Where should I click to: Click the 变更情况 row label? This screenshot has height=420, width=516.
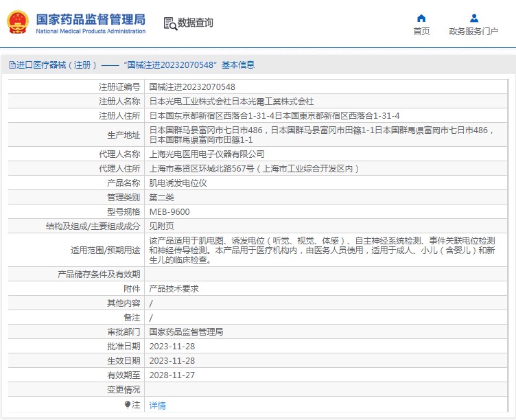(x=124, y=390)
